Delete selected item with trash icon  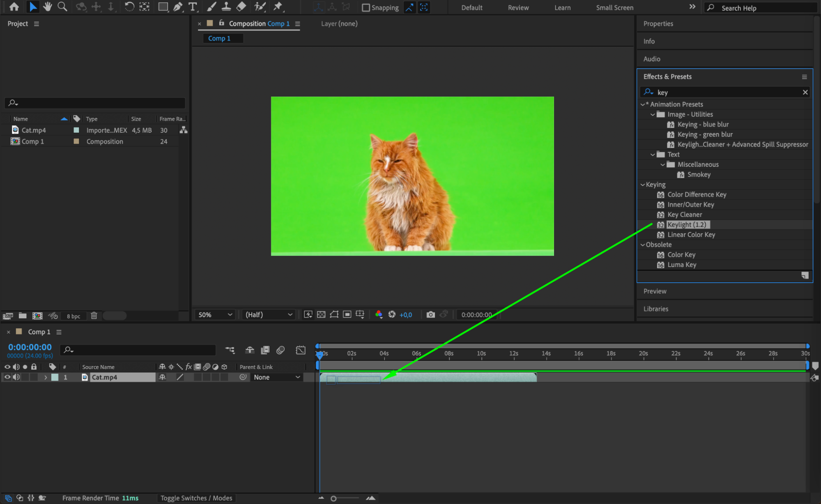94,315
